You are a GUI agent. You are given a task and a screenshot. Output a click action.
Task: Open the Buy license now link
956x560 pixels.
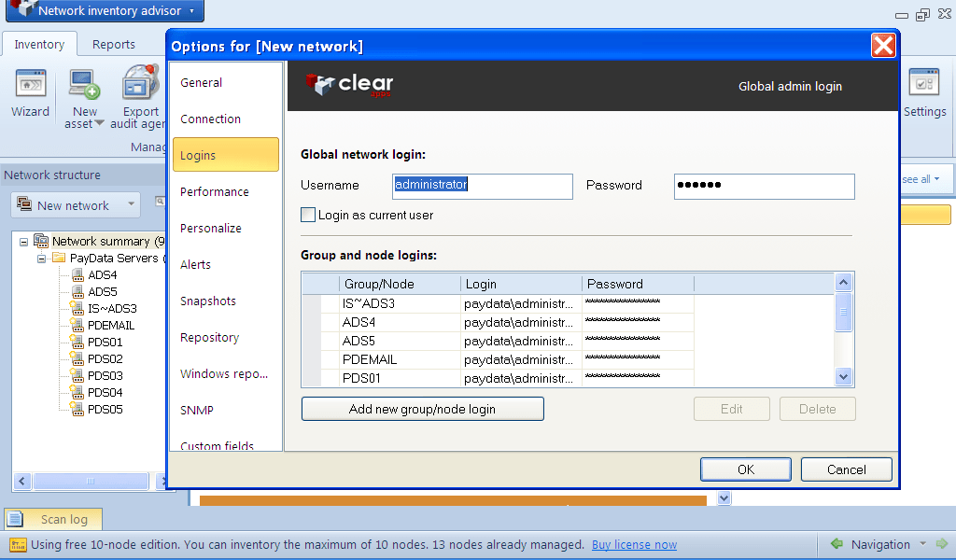(635, 543)
